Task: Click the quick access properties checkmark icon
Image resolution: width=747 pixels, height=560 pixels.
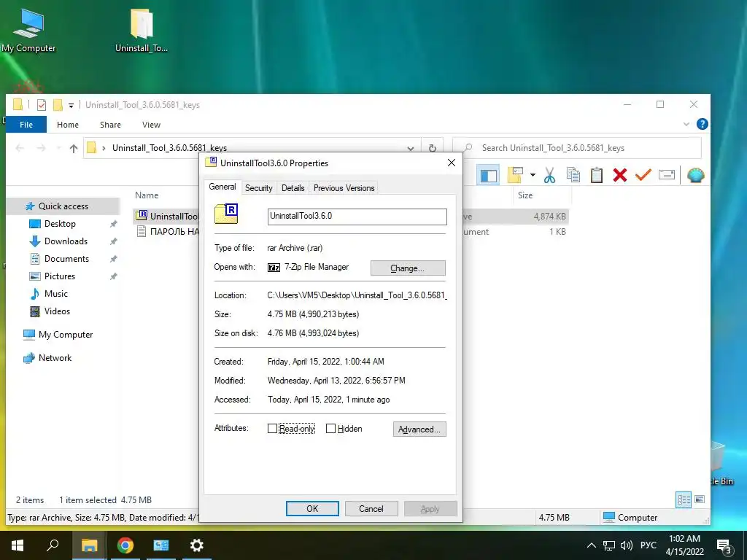Action: (x=42, y=105)
